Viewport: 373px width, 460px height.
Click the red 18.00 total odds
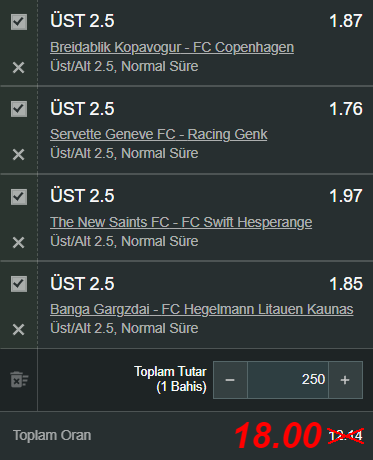click(278, 435)
